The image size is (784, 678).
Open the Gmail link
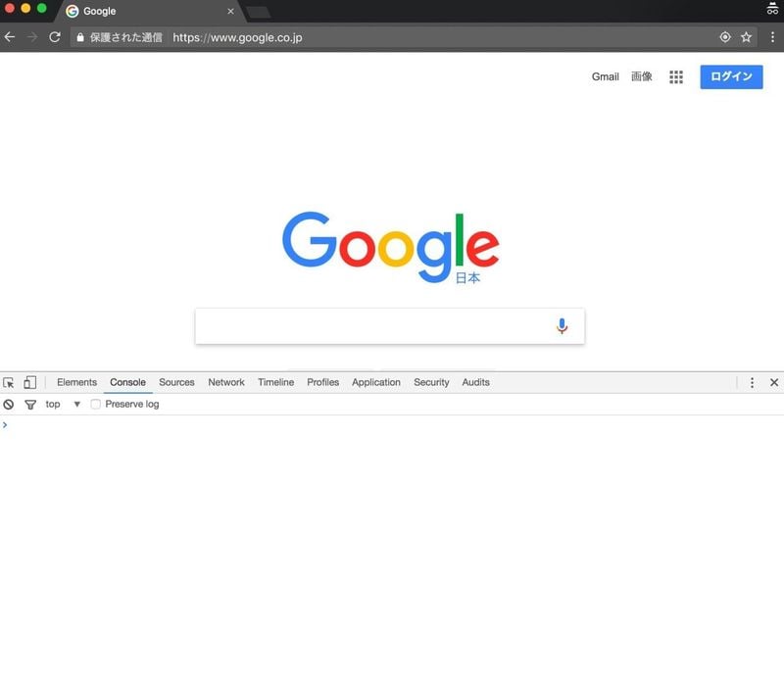pos(605,77)
